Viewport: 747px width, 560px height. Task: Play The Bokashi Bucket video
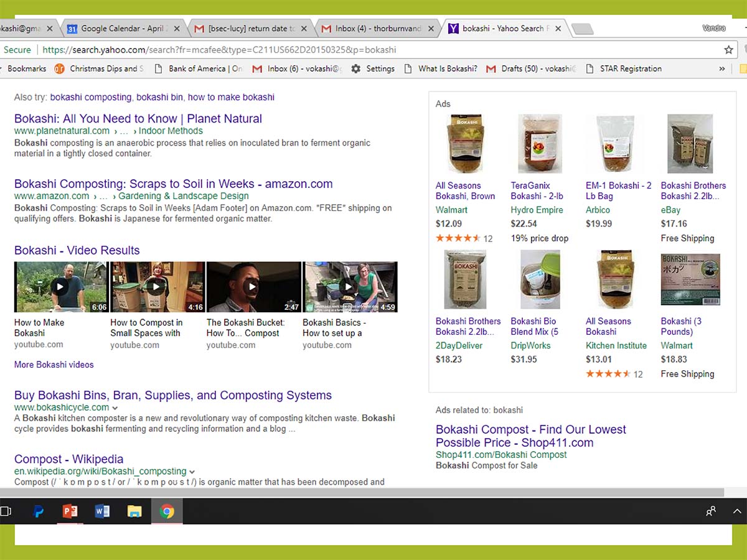[x=253, y=287]
